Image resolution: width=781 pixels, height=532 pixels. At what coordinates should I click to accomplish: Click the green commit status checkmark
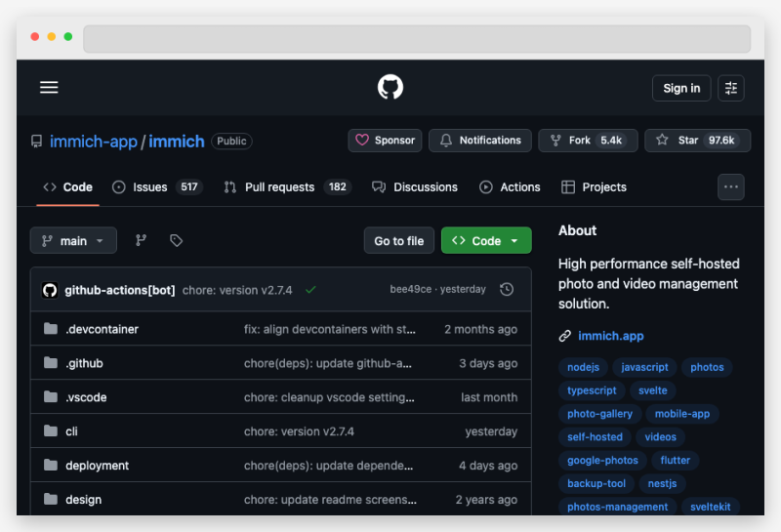pyautogui.click(x=310, y=290)
